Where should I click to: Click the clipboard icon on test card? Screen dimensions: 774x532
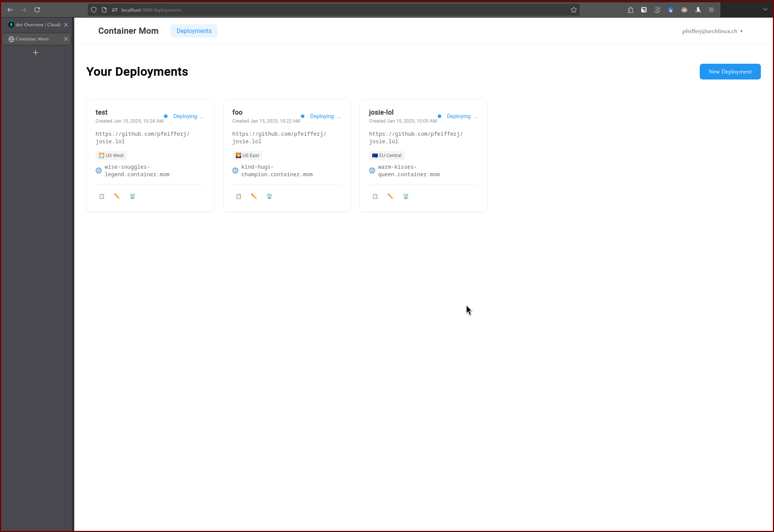[102, 196]
